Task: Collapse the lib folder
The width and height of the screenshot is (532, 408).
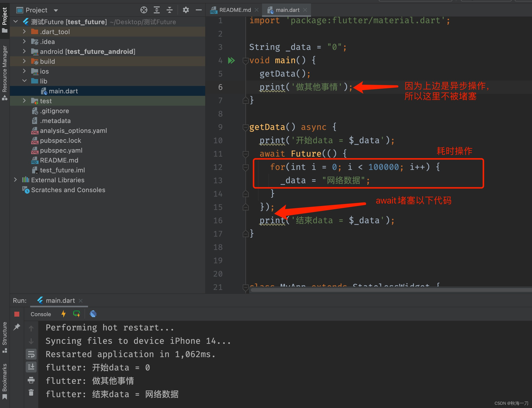Action: [24, 81]
